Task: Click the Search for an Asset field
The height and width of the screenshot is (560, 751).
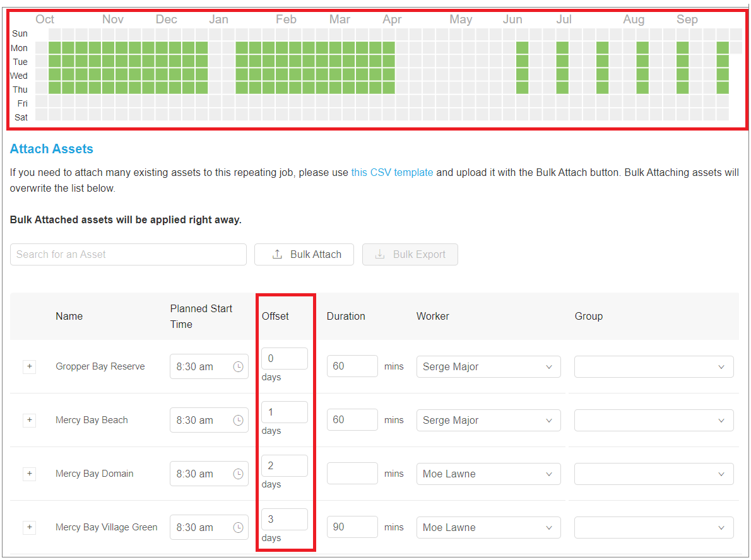Action: (128, 255)
